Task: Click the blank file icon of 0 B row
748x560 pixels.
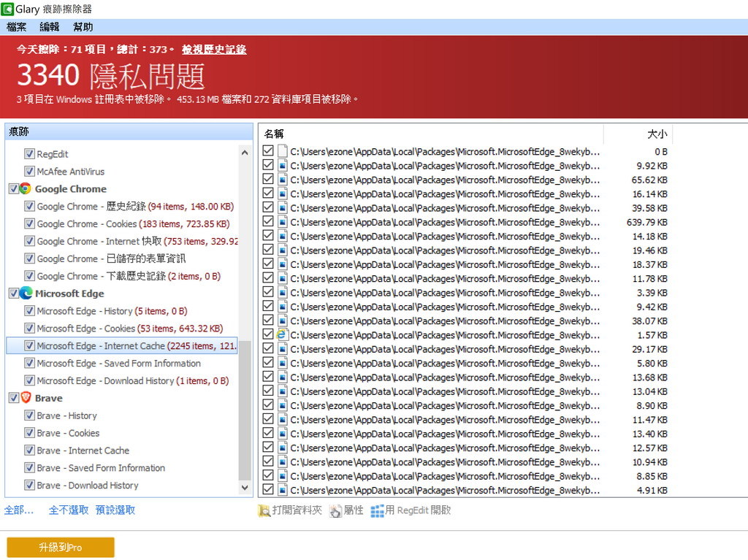Action: click(x=283, y=151)
